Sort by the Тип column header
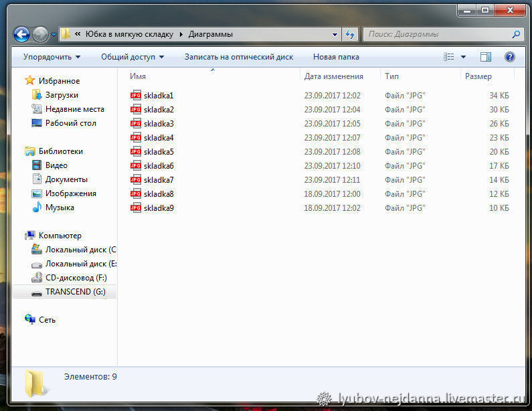The image size is (532, 411). tap(391, 76)
